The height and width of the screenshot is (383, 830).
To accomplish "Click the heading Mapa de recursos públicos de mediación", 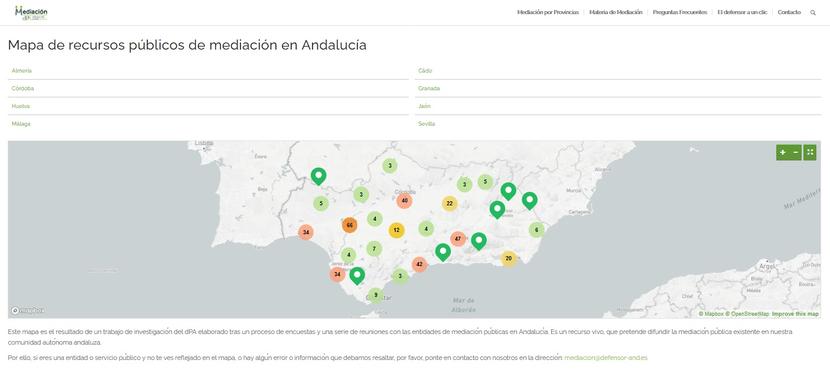I will pyautogui.click(x=187, y=45).
